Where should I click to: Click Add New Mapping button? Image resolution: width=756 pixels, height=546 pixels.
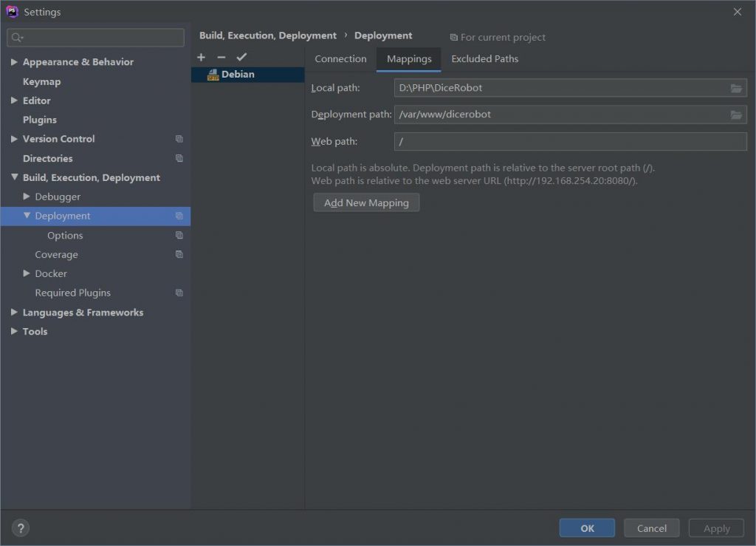click(x=366, y=202)
